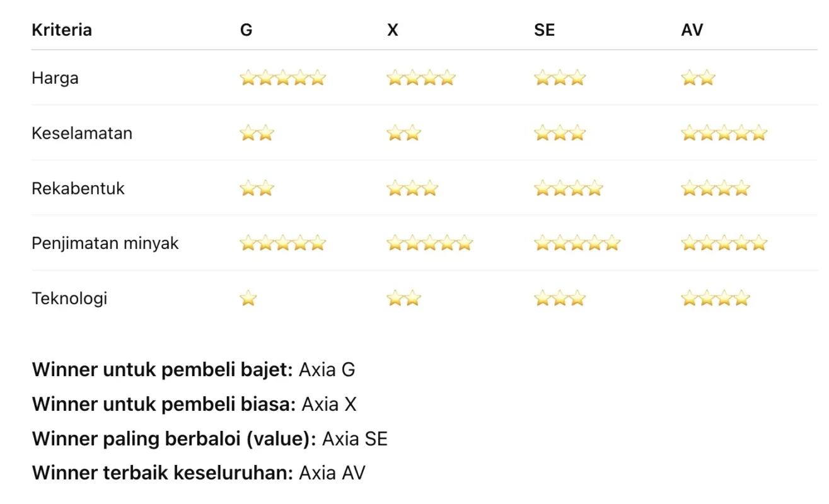Click Teknologi stars in the SE column

(x=559, y=299)
